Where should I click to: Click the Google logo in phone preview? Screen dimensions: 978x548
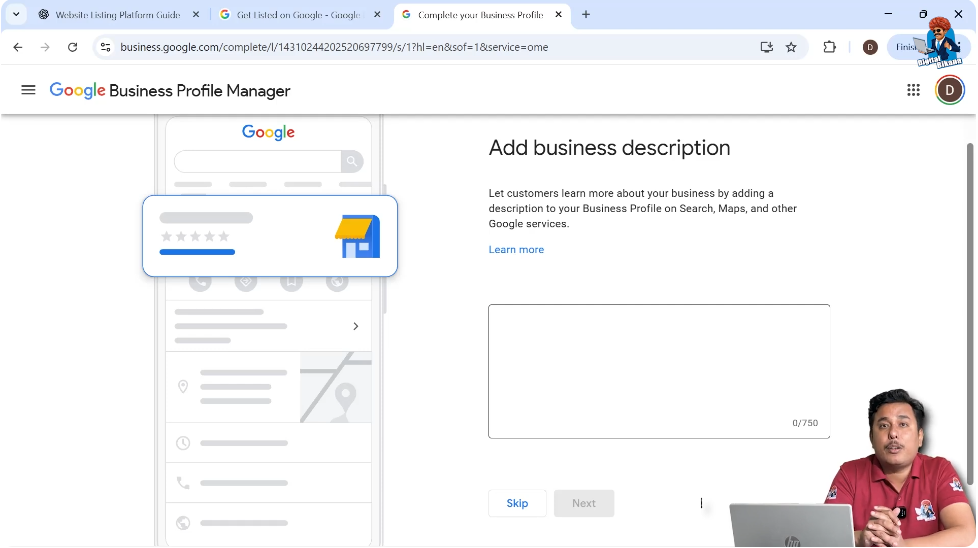[268, 132]
